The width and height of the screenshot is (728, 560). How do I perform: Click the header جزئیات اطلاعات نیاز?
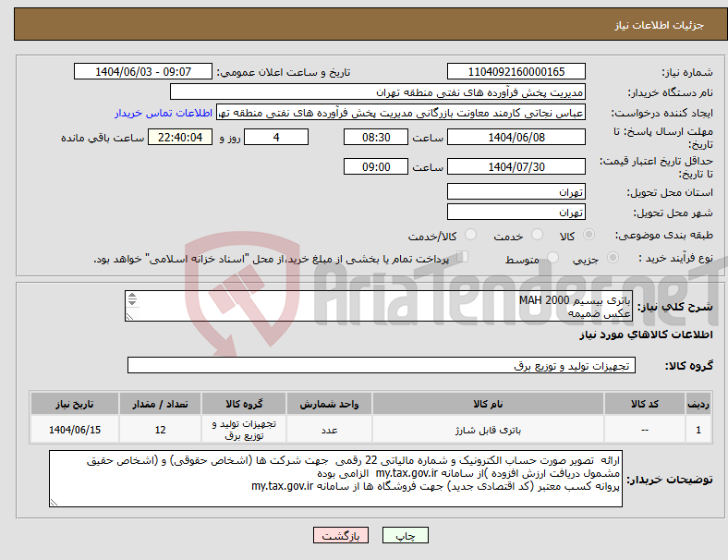pyautogui.click(x=660, y=25)
